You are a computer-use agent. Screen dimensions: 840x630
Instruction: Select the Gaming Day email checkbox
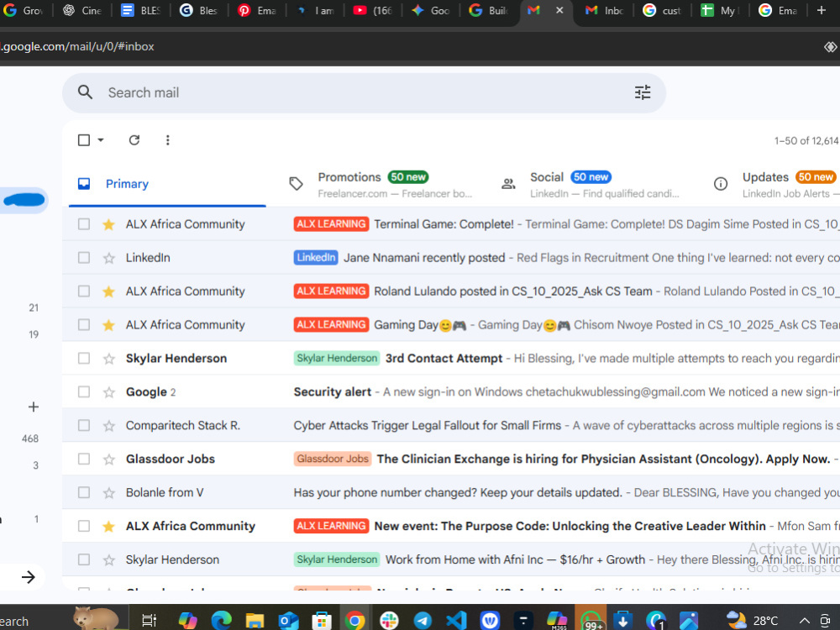[x=83, y=324]
